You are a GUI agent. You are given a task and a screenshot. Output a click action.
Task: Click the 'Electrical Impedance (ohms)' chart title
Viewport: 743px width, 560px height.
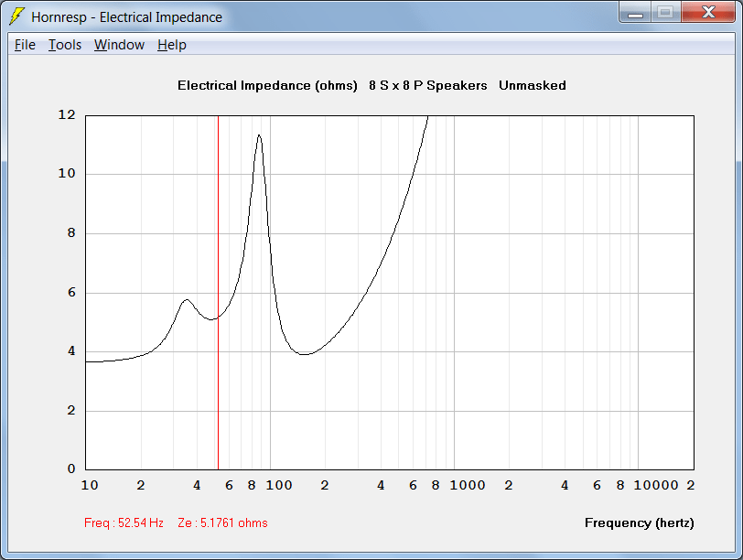pos(267,85)
